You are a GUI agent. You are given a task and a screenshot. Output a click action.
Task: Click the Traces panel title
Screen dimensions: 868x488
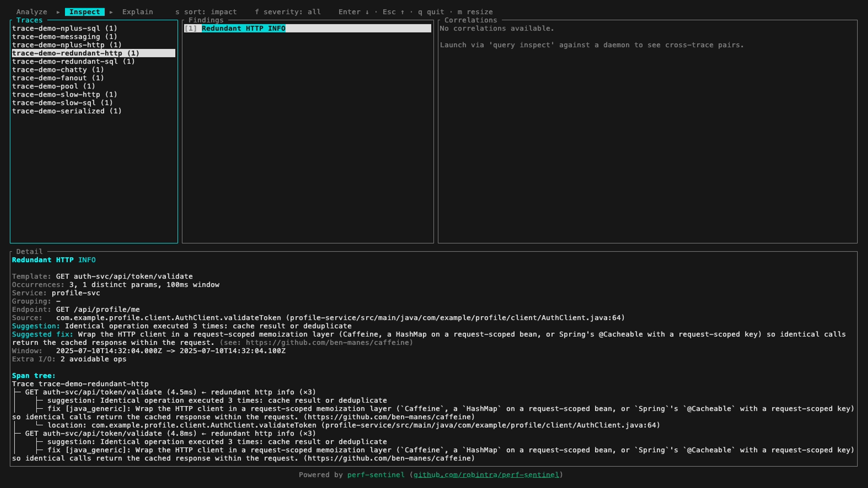click(29, 20)
